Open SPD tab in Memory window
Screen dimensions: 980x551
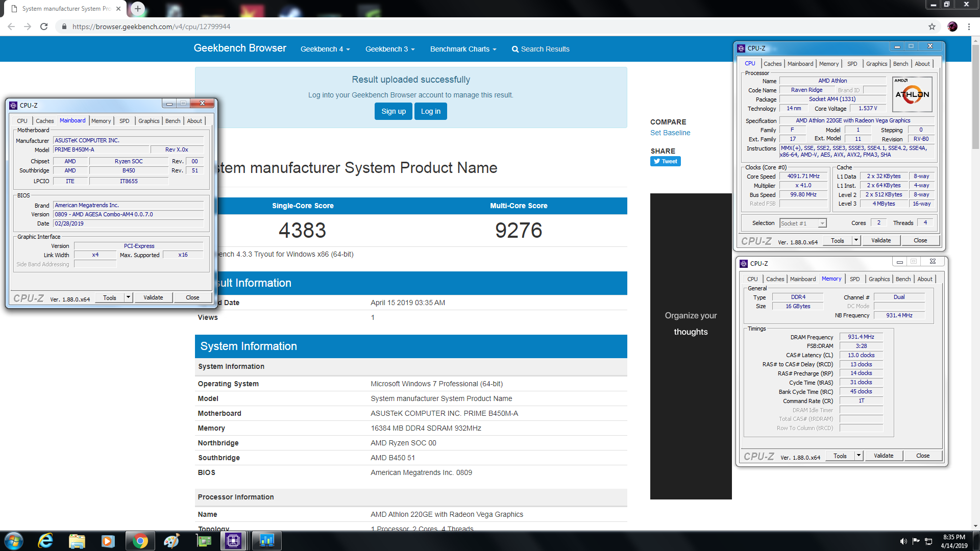pos(854,279)
